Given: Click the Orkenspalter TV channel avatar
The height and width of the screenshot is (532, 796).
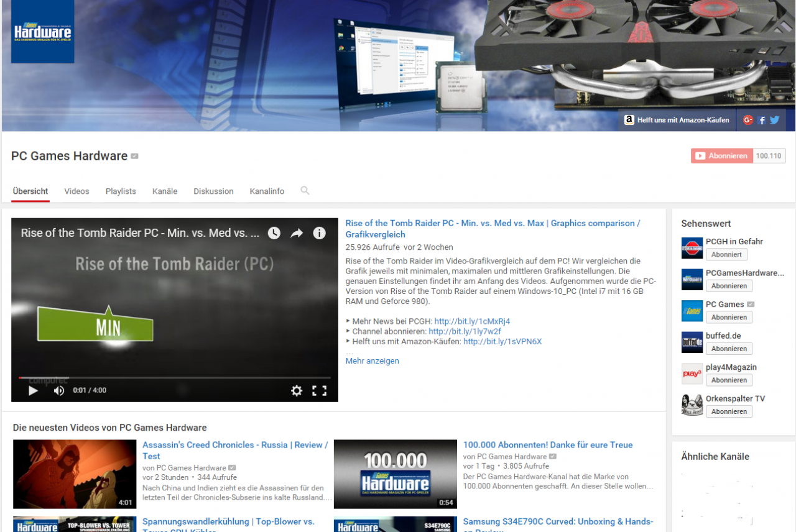Looking at the screenshot, I should coord(692,405).
